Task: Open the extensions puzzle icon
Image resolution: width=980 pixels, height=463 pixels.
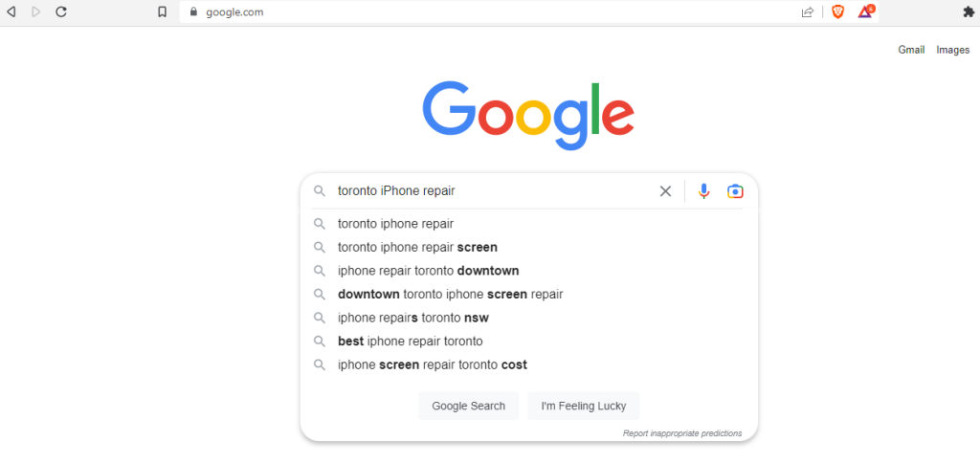Action: (x=969, y=11)
